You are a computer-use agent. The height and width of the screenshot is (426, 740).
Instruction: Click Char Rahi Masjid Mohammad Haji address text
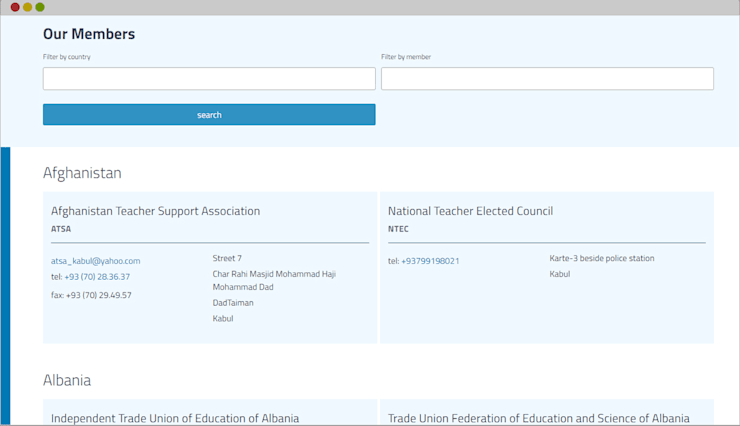[x=274, y=280]
